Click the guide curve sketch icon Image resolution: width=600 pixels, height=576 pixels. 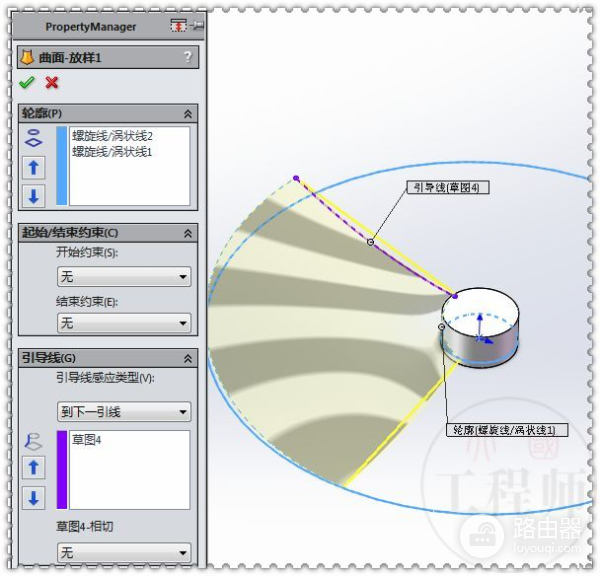[x=34, y=441]
